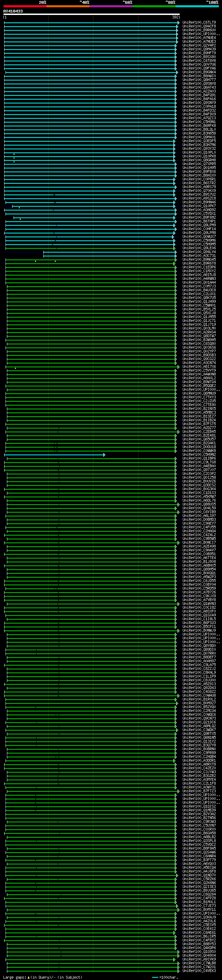This screenshot has width=222, height=980.
Task: Click label UniRef100_A7QZI3
Action: coord(199,118)
